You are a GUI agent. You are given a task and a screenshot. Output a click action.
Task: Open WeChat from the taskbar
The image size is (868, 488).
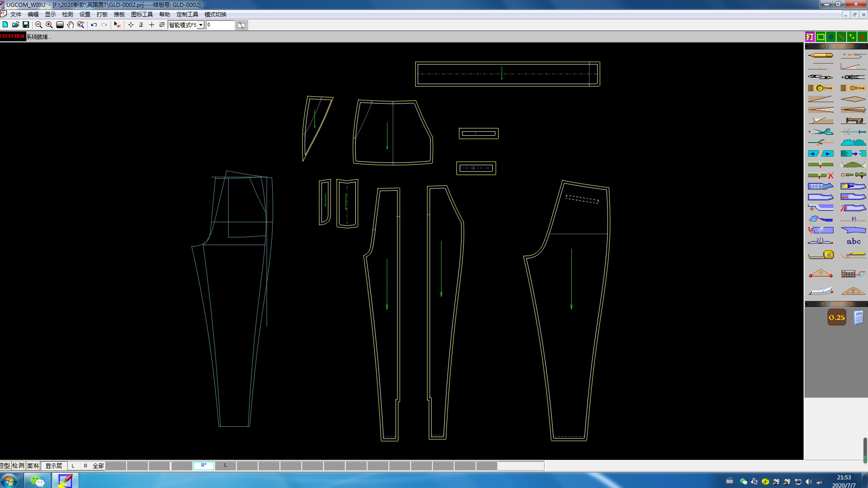37,480
